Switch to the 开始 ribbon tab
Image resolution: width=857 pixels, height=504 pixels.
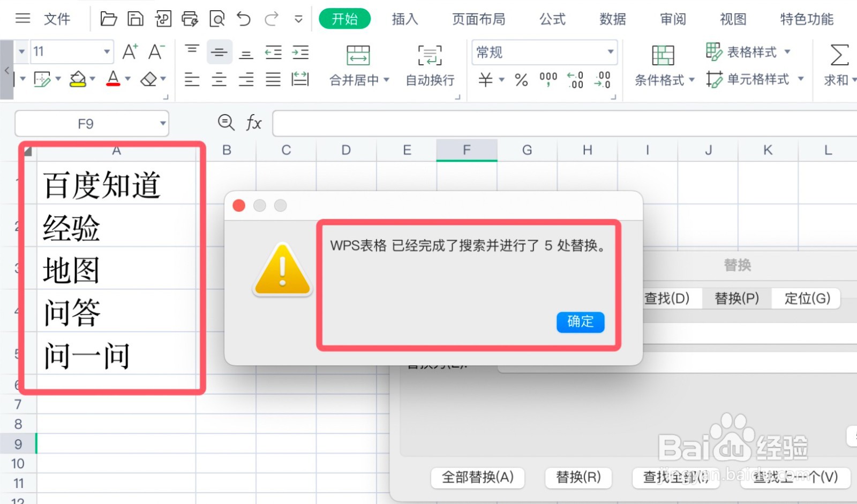point(344,19)
